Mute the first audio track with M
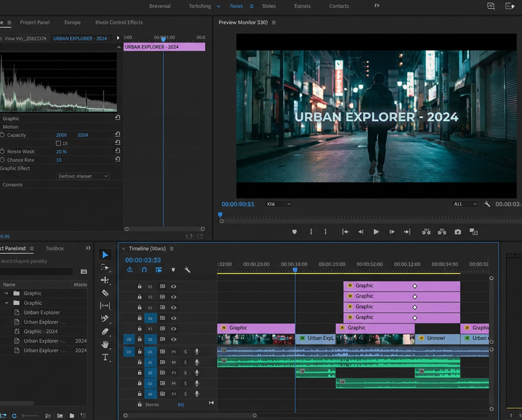The image size is (522, 420). click(x=173, y=352)
